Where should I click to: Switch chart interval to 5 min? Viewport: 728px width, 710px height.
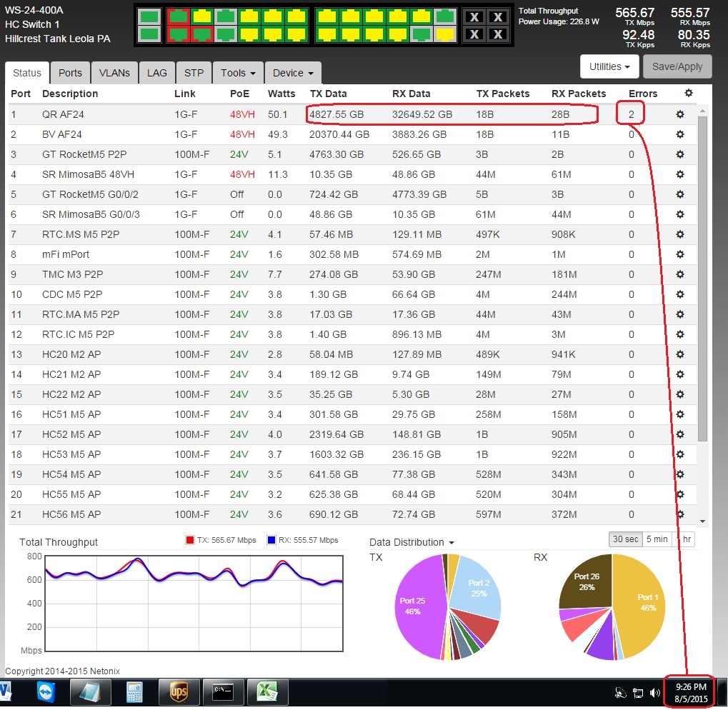[657, 539]
